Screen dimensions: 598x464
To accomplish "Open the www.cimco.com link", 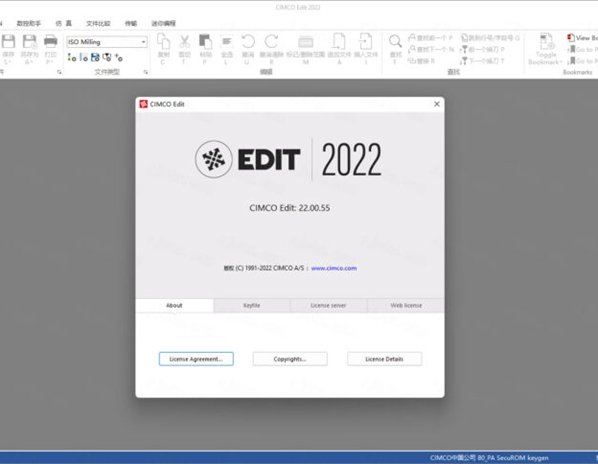I will 334,268.
